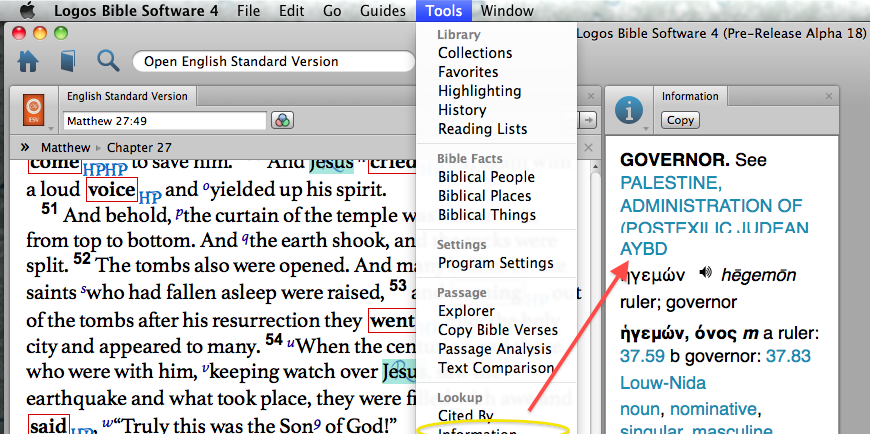
Task: Click the boxed word said
Action: point(49,425)
